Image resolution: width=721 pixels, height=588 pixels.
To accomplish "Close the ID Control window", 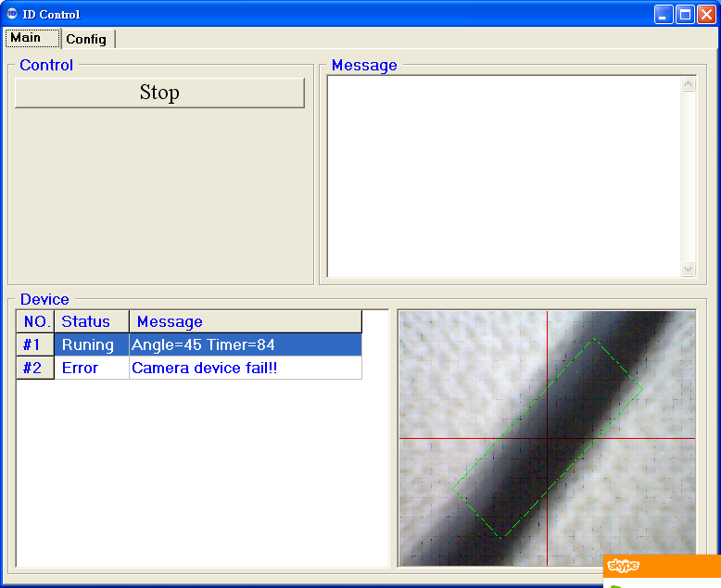I will (706, 14).
